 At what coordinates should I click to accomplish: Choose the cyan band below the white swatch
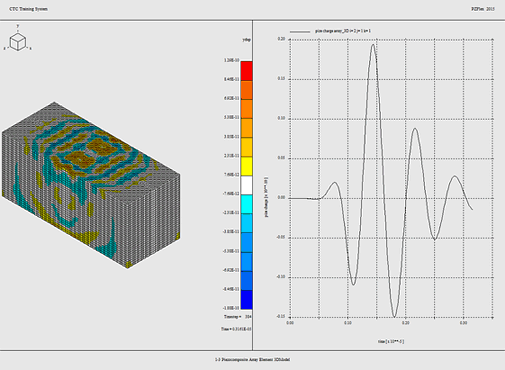pos(246,204)
